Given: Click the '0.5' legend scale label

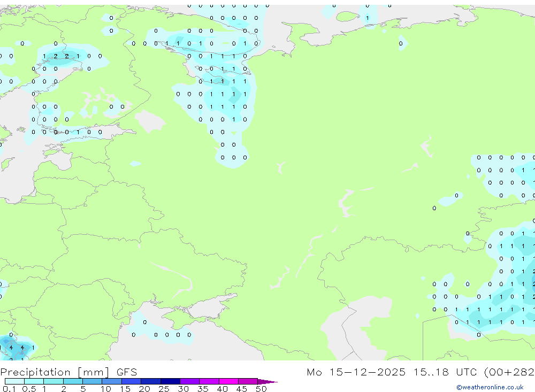Looking at the screenshot, I should (29, 389).
